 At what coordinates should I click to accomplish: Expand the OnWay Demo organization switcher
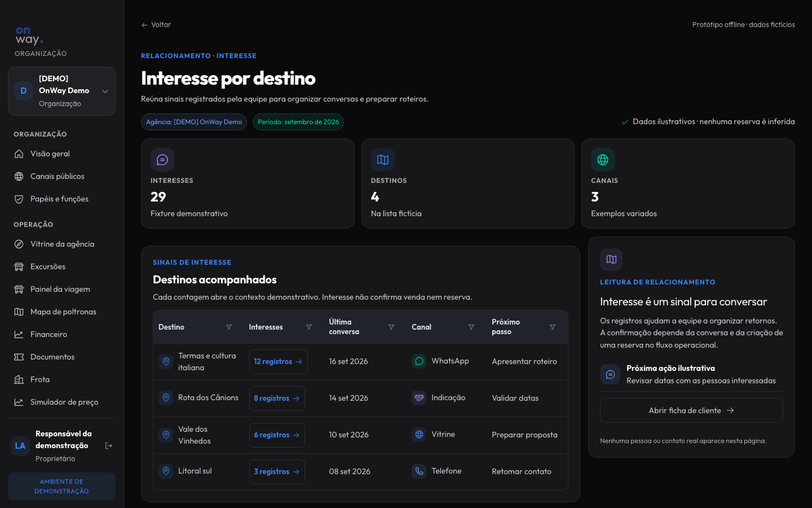[61, 91]
